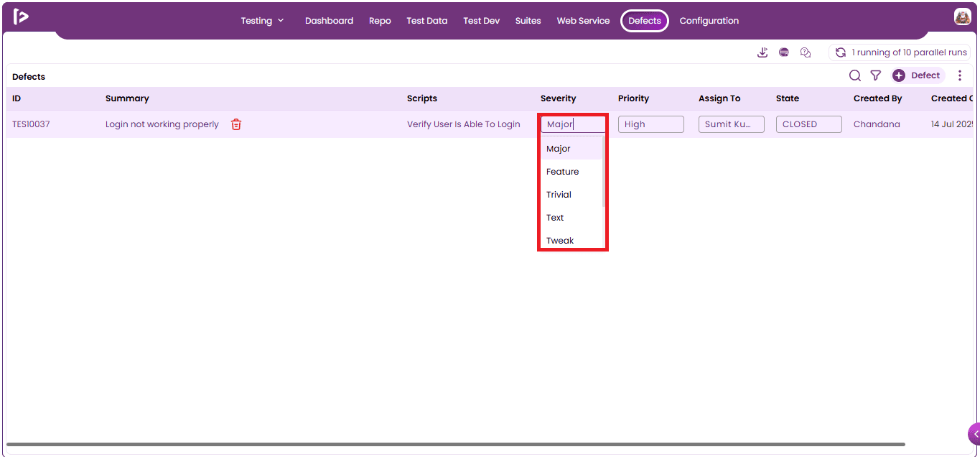This screenshot has height=457, width=980.
Task: Click the Severity field showing Major
Action: tap(574, 124)
